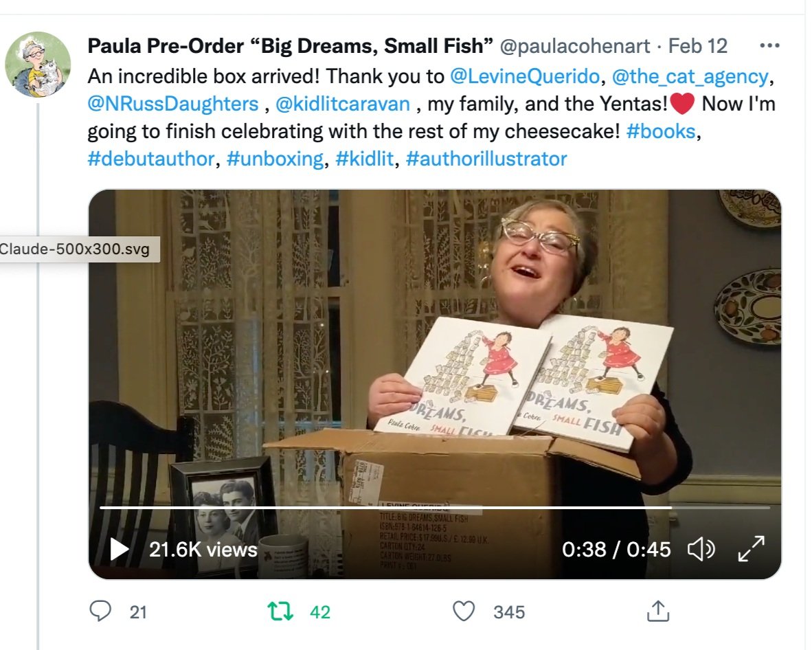Viewport: 812px width, 650px height.
Task: Click the reply speech bubble icon
Action: coord(100,611)
